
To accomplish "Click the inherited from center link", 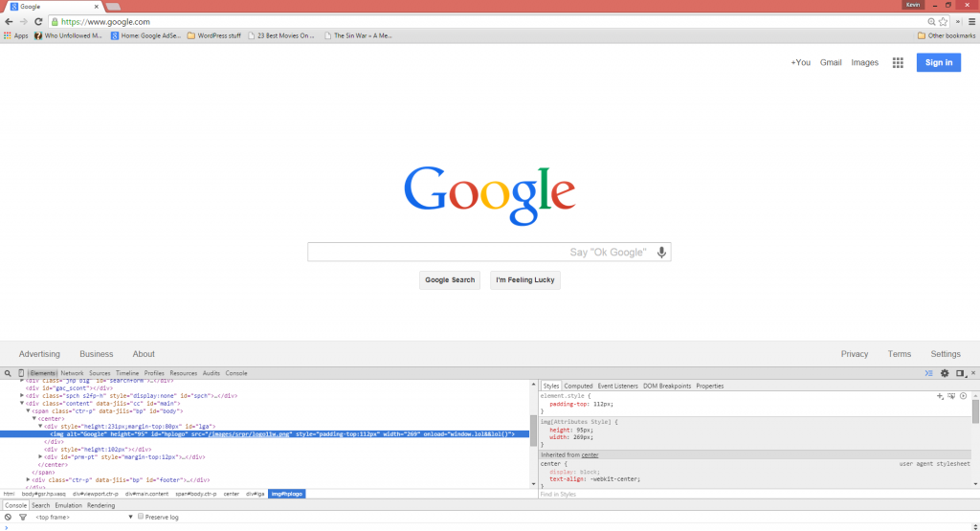I will [590, 454].
